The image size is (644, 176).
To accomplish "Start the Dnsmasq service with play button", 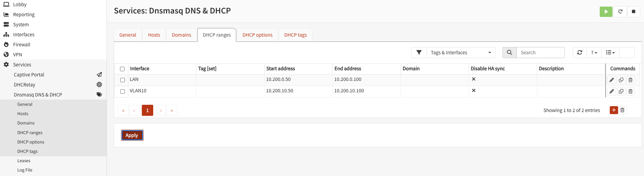I will (x=606, y=11).
